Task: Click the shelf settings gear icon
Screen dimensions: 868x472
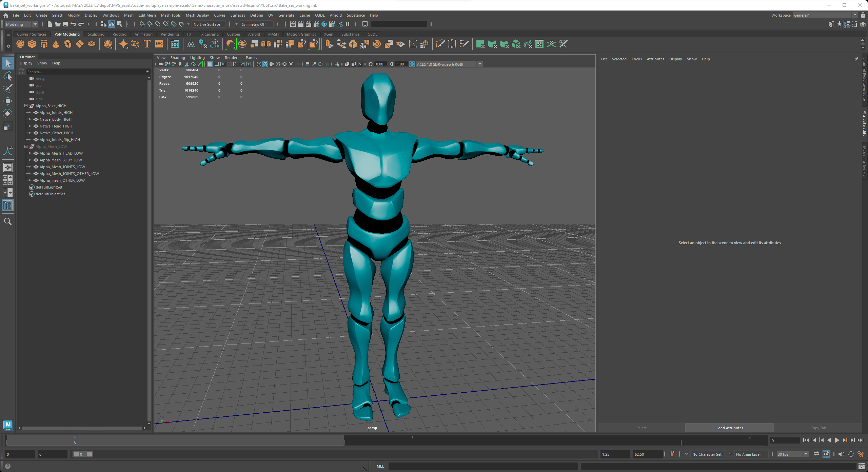Action: click(8, 46)
